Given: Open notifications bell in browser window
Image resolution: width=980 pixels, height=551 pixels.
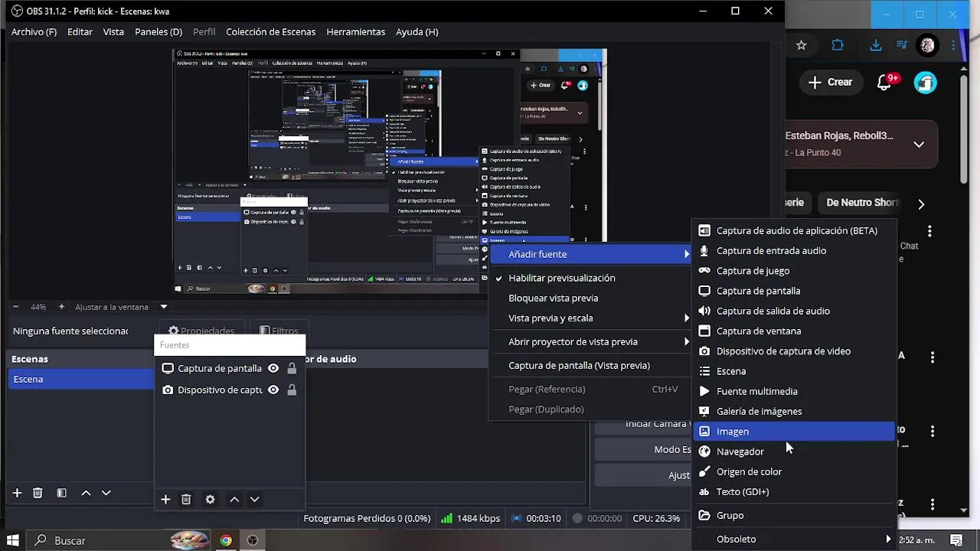Looking at the screenshot, I should [x=884, y=82].
